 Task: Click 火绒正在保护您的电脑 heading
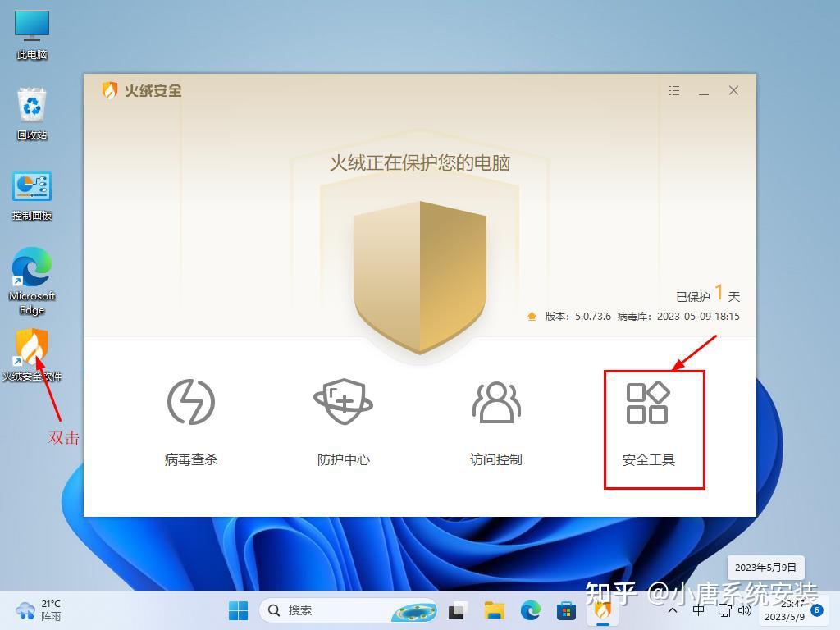pyautogui.click(x=419, y=163)
